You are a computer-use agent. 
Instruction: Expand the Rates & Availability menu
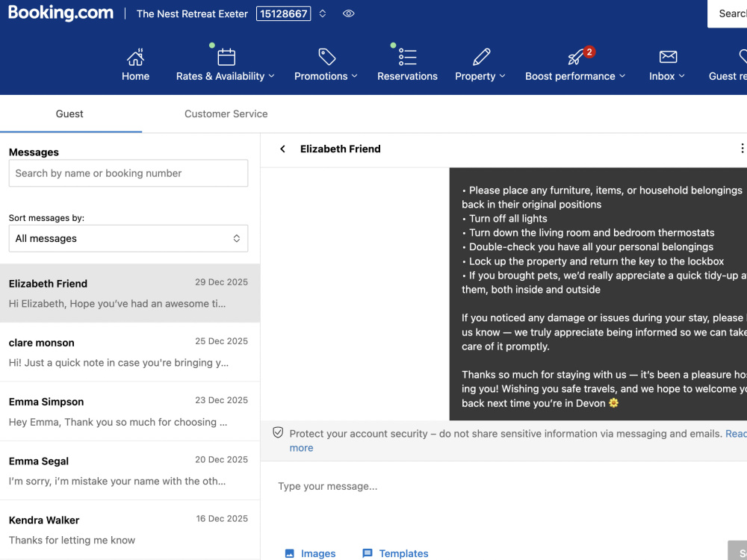point(272,76)
